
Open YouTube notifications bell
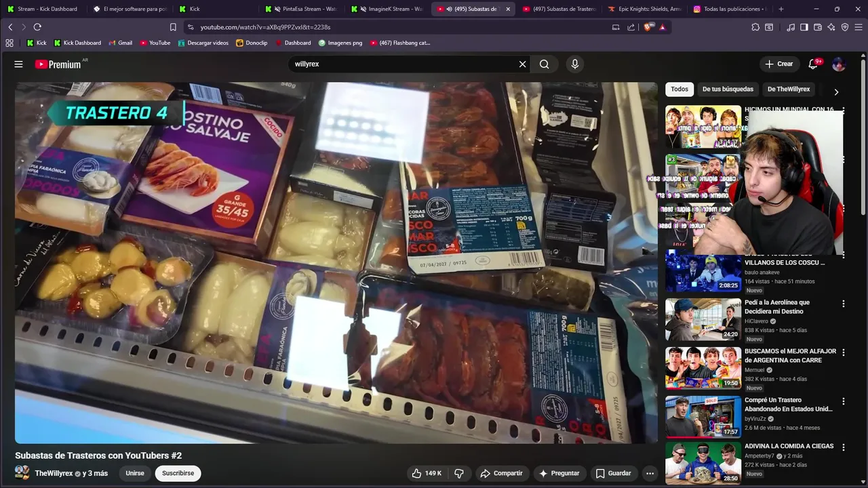pyautogui.click(x=813, y=64)
